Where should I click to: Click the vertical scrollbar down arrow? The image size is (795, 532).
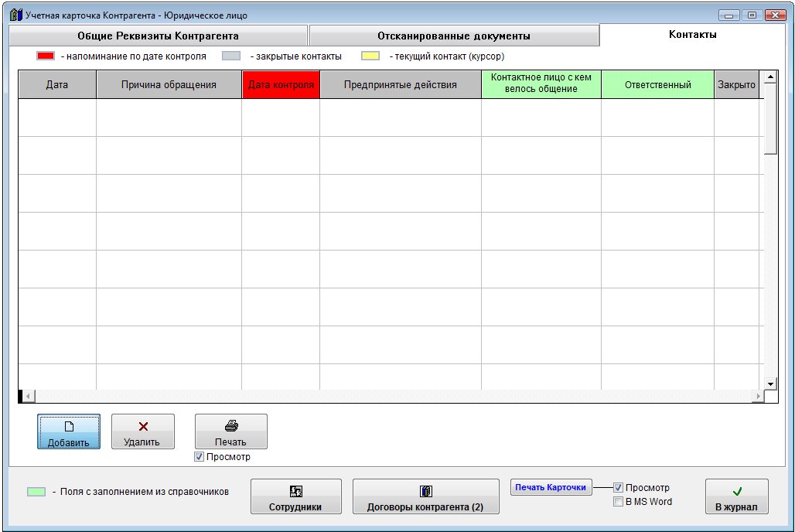(x=771, y=384)
